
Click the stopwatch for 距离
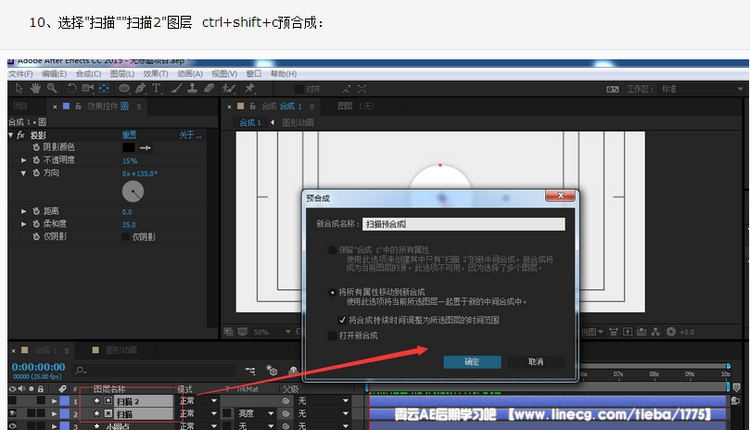(x=36, y=211)
